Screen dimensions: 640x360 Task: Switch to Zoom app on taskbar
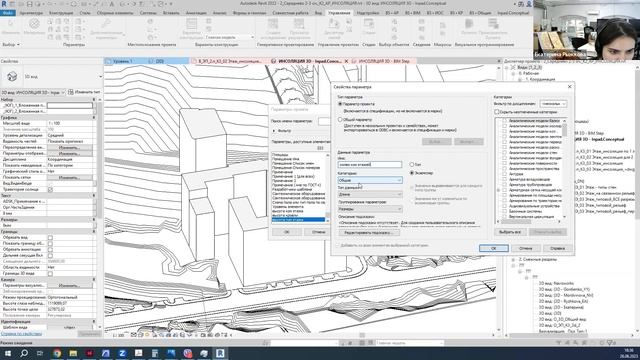(x=122, y=353)
